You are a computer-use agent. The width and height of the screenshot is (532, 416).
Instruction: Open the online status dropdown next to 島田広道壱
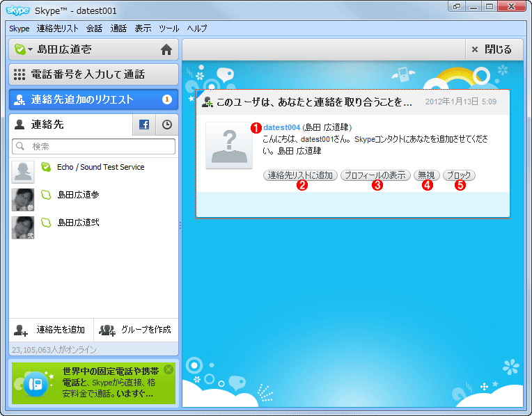24,49
